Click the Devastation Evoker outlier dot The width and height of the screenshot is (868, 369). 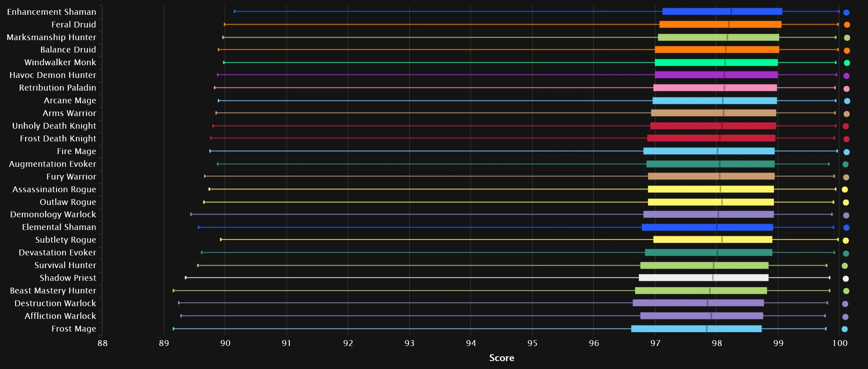pyautogui.click(x=846, y=254)
